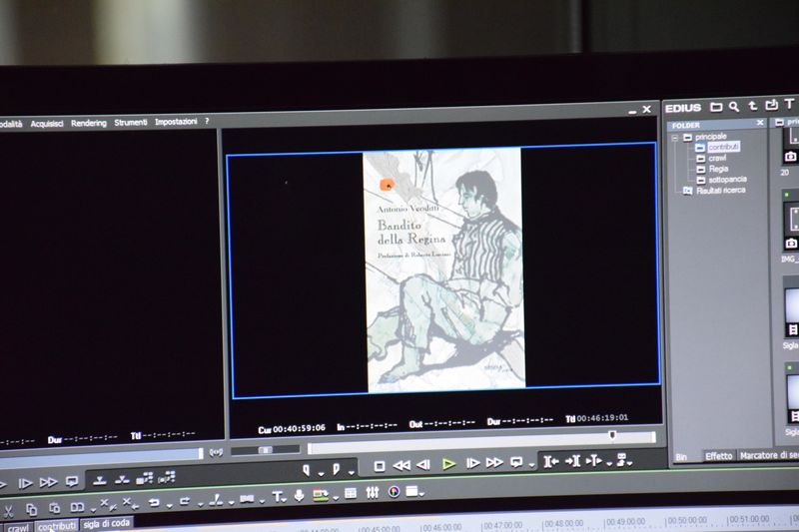Click the player Fast Forward button
The height and width of the screenshot is (532, 799).
[x=48, y=482]
